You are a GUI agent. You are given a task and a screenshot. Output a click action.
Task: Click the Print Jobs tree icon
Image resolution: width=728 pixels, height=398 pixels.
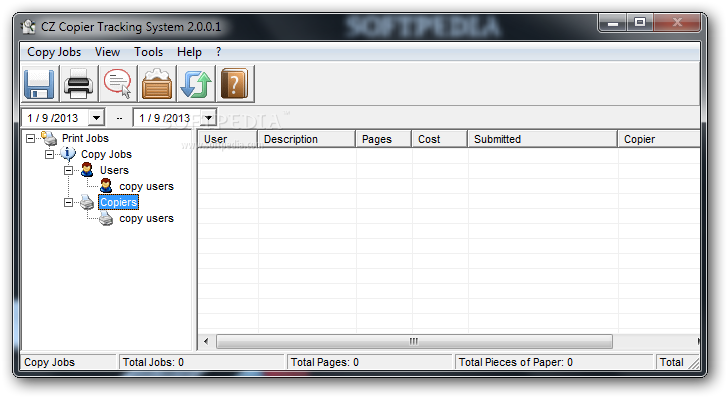coord(49,138)
